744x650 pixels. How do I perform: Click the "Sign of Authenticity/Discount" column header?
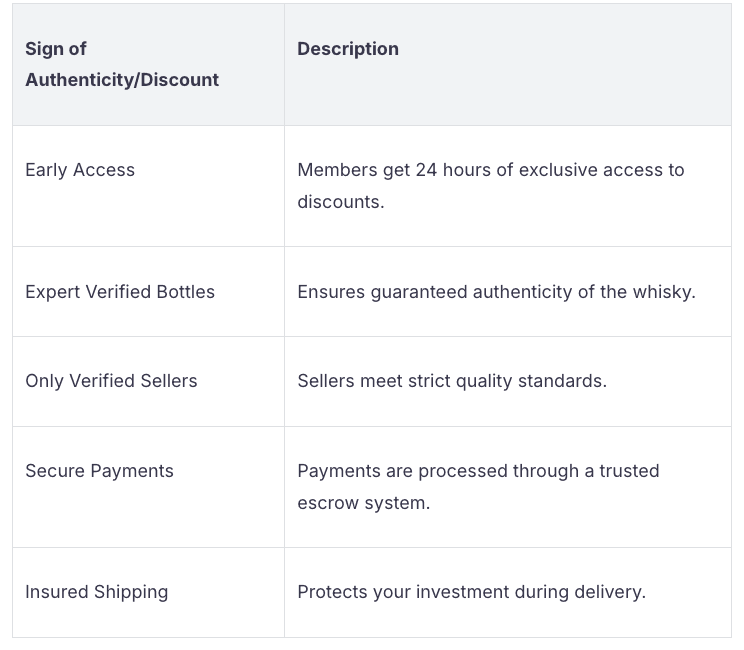tap(122, 64)
